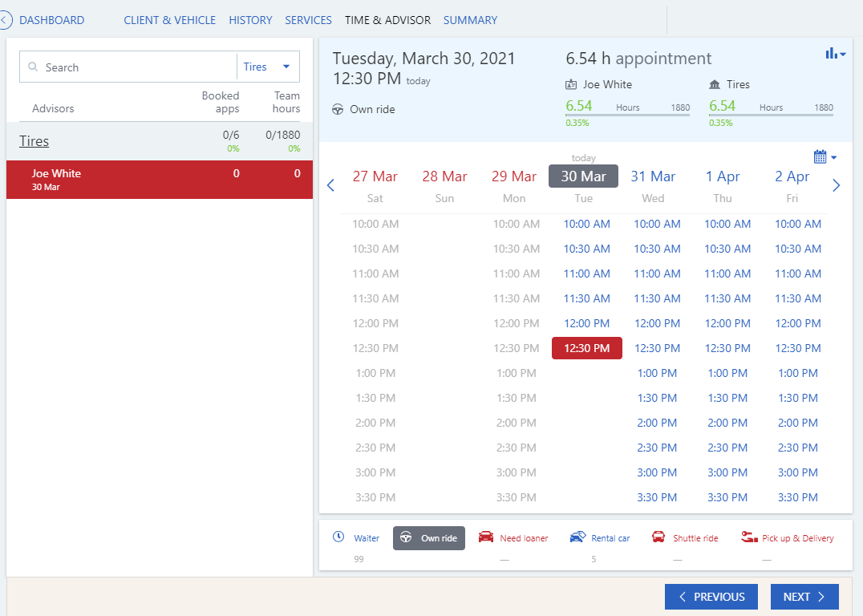The height and width of the screenshot is (616, 863).
Task: Click the back arrow next to Dashboard
Action: tap(5, 20)
